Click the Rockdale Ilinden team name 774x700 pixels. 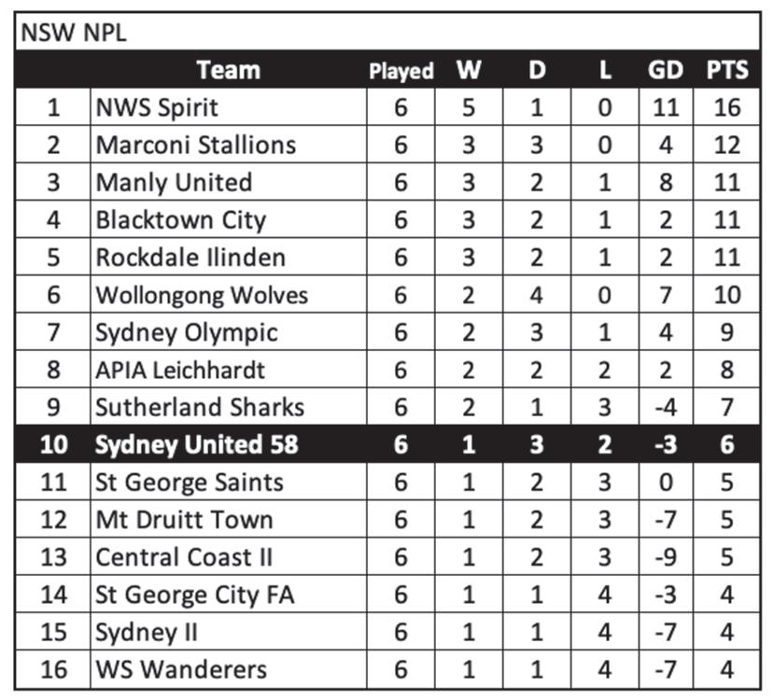[190, 258]
